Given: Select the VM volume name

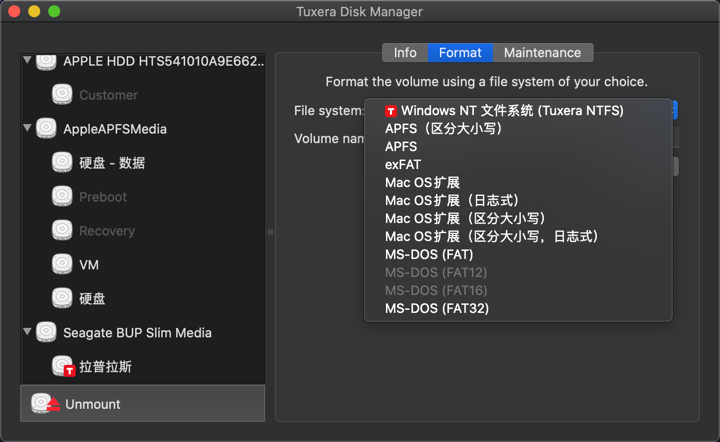Looking at the screenshot, I should (89, 265).
